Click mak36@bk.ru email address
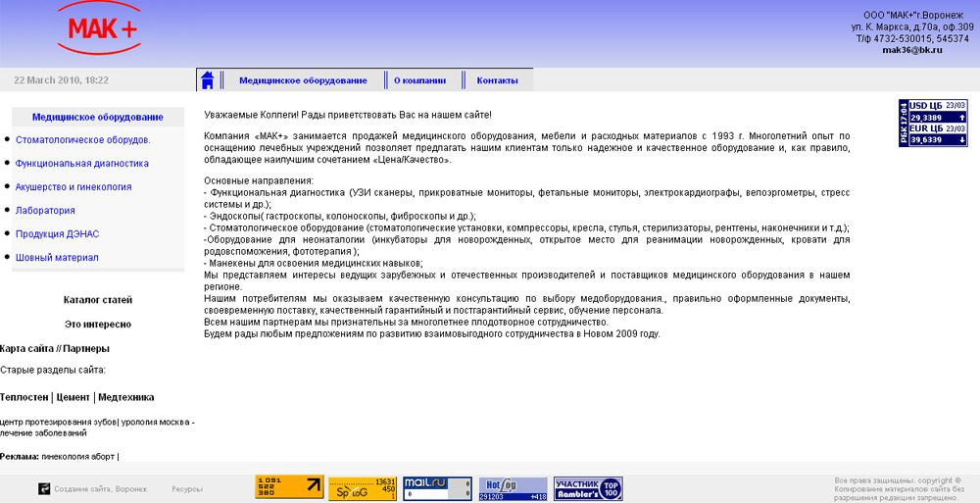 [911, 50]
